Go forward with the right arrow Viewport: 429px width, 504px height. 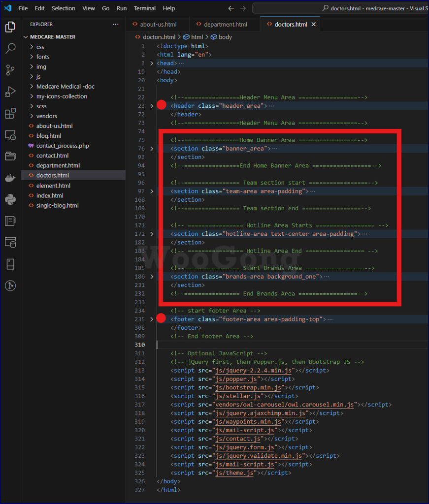click(243, 8)
